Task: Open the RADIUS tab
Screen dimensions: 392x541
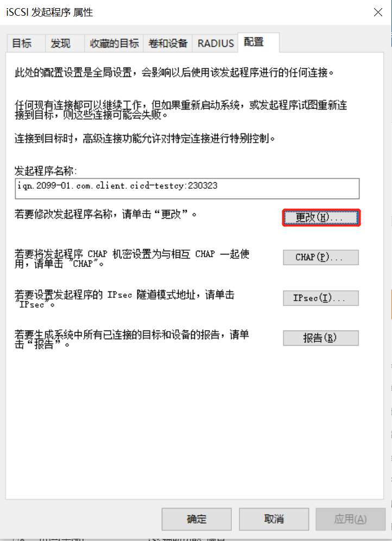Action: (x=216, y=43)
